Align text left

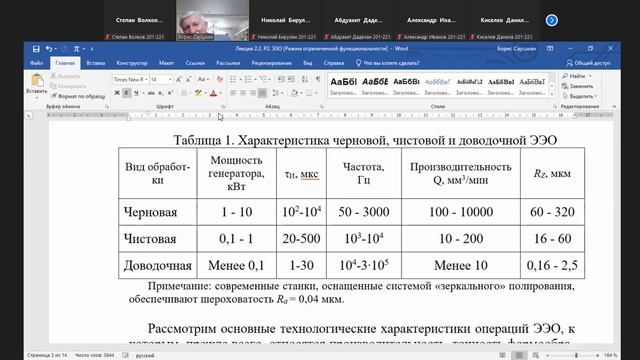pyautogui.click(x=233, y=93)
